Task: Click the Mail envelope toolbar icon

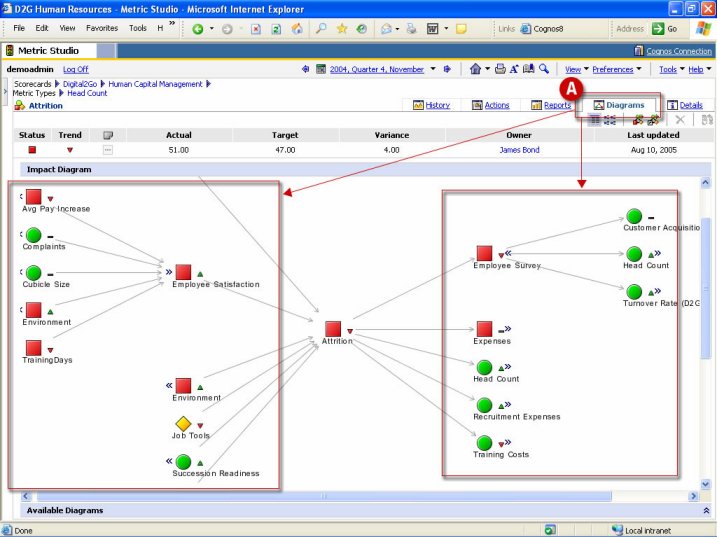Action: tap(386, 29)
